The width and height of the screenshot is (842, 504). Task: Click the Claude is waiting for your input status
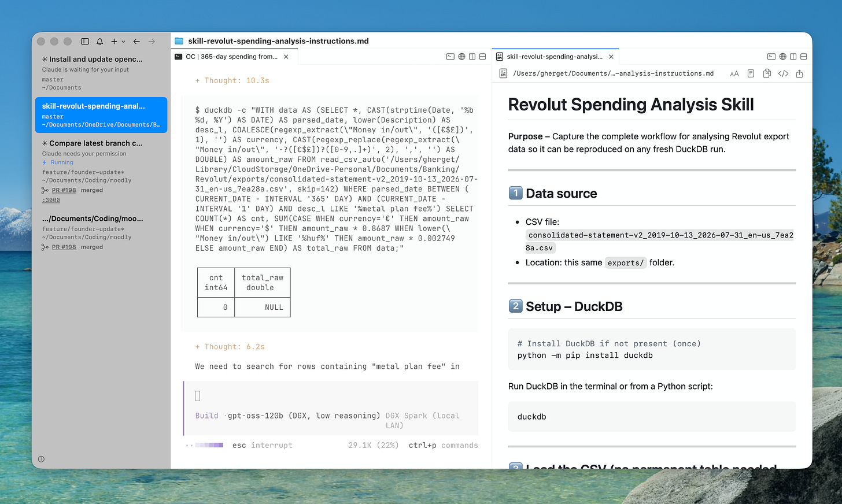point(86,69)
